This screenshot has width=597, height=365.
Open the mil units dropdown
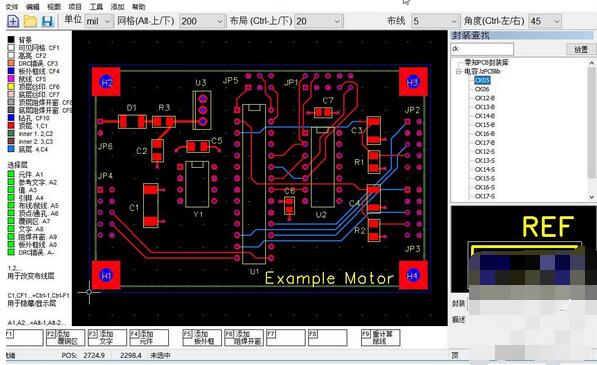pos(99,21)
